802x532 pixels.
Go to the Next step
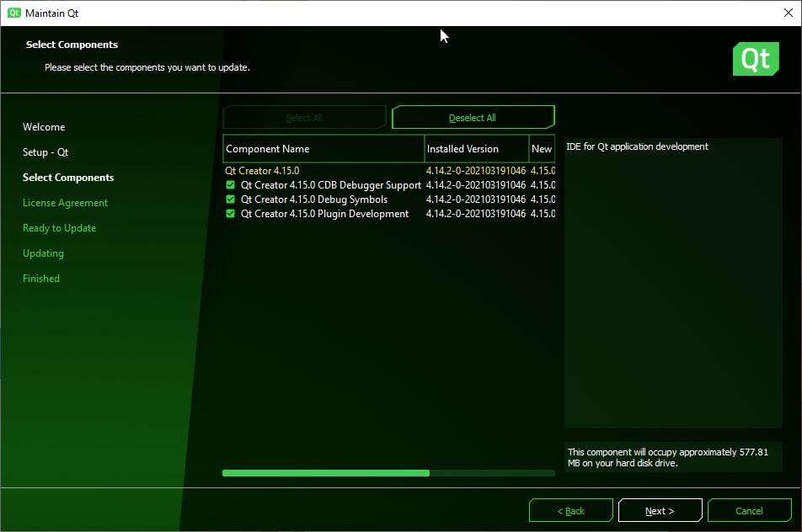coord(660,511)
